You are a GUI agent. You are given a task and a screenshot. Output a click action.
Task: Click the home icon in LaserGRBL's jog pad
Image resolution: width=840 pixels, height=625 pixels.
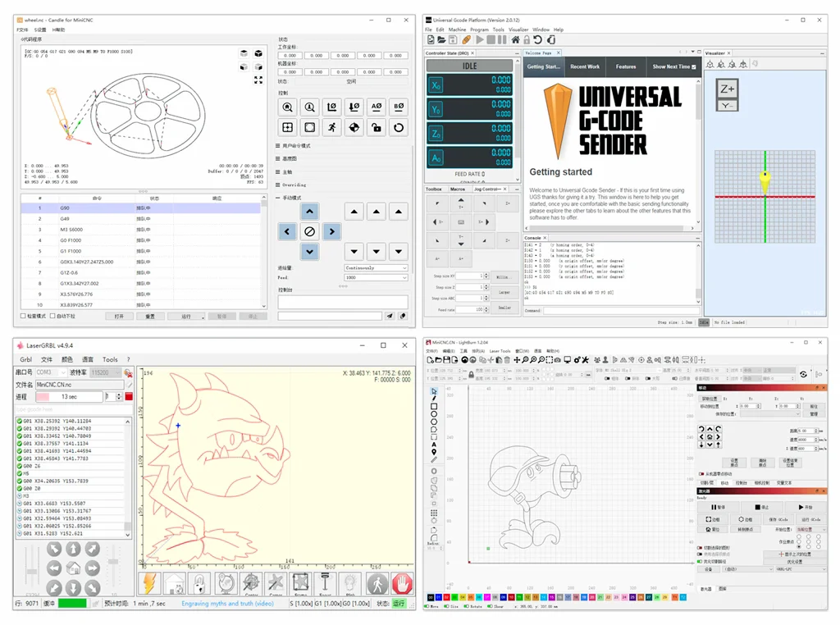[73, 568]
